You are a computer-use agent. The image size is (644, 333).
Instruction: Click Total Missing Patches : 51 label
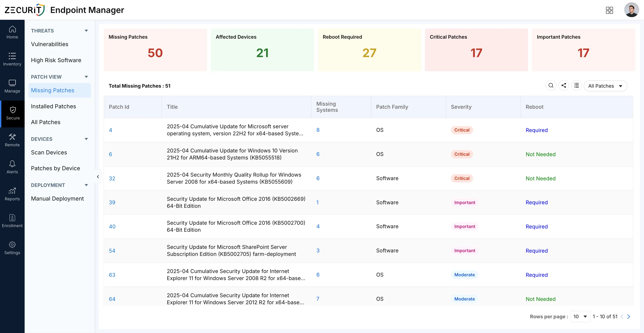[x=139, y=86]
